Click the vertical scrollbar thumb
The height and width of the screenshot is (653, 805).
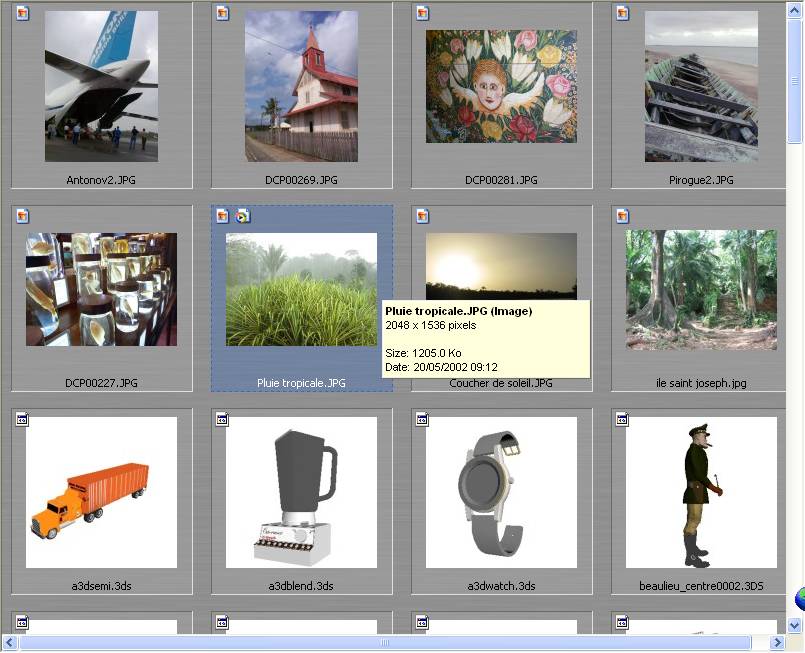pyautogui.click(x=794, y=82)
